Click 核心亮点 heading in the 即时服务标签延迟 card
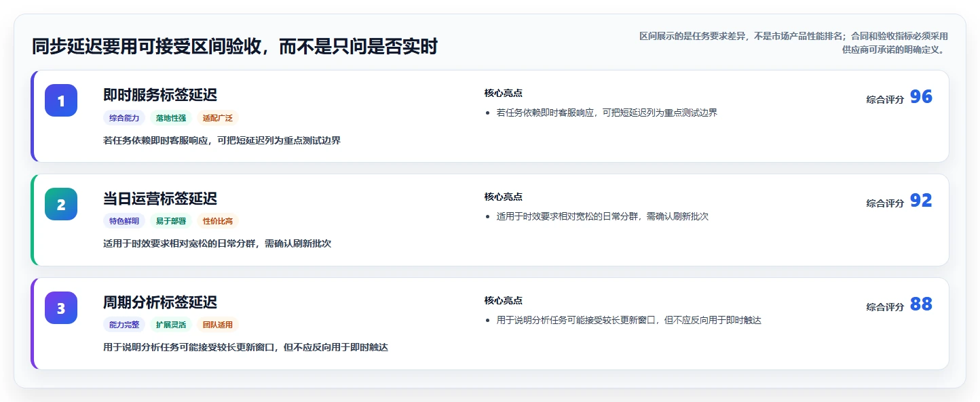This screenshot has width=980, height=402. click(504, 93)
